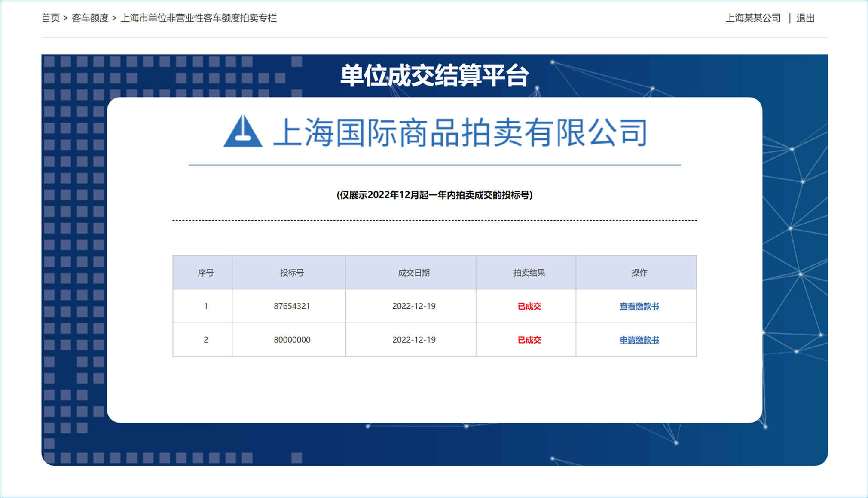
Task: Click 已成交 status in second row
Action: [529, 340]
